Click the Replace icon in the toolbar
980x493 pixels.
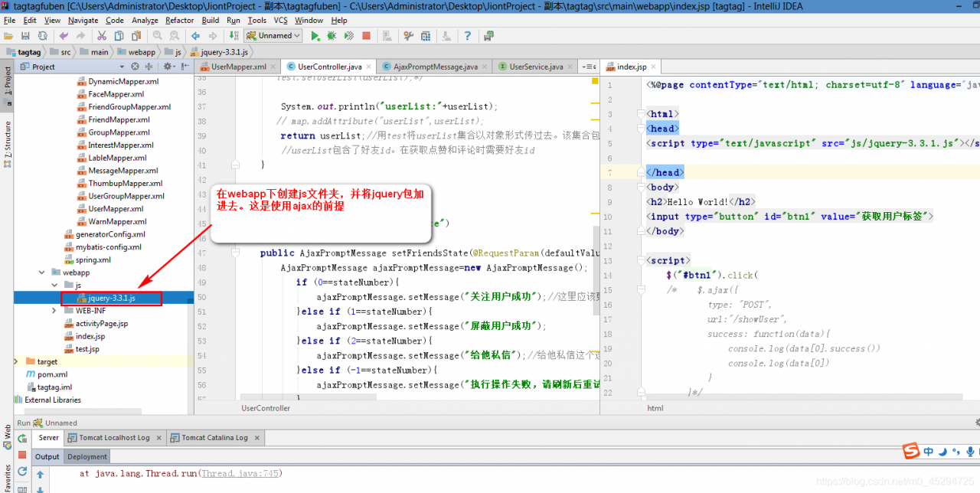(175, 35)
